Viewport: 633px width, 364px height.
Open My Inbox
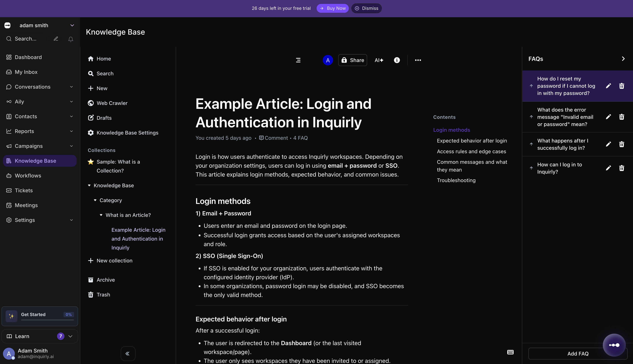point(40,72)
